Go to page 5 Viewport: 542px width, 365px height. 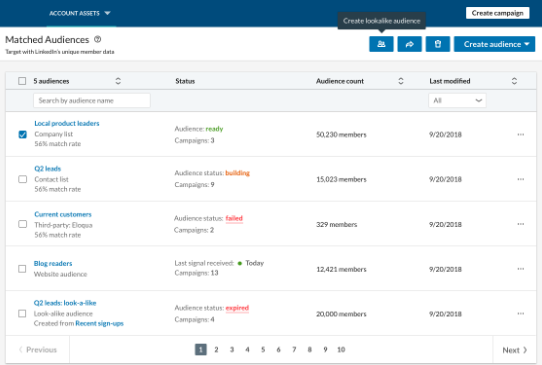click(263, 349)
